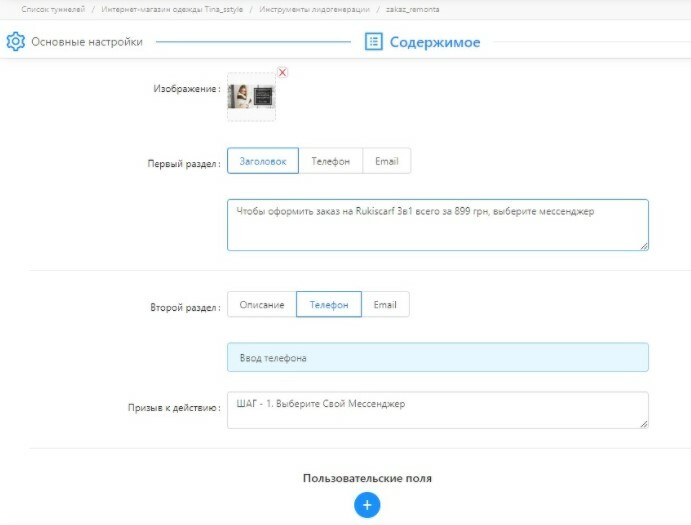Image resolution: width=691 pixels, height=525 pixels.
Task: Click the zakaz_remonta breadcrumb item
Action: 412,9
